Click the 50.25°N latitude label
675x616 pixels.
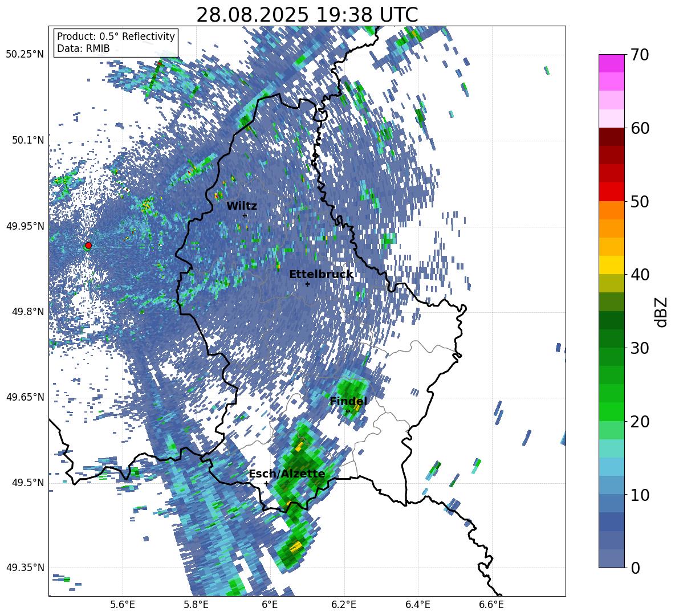click(25, 55)
